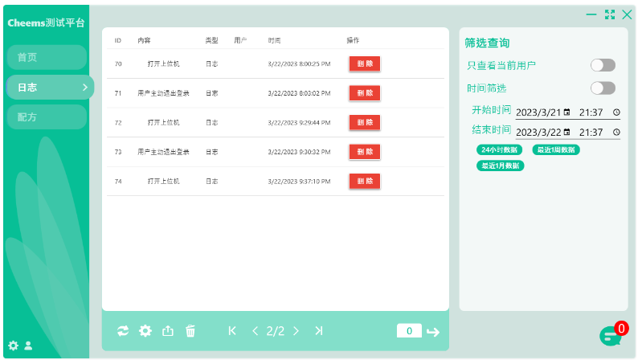
Task: Enable the 时间筛选 toggle
Action: [603, 88]
